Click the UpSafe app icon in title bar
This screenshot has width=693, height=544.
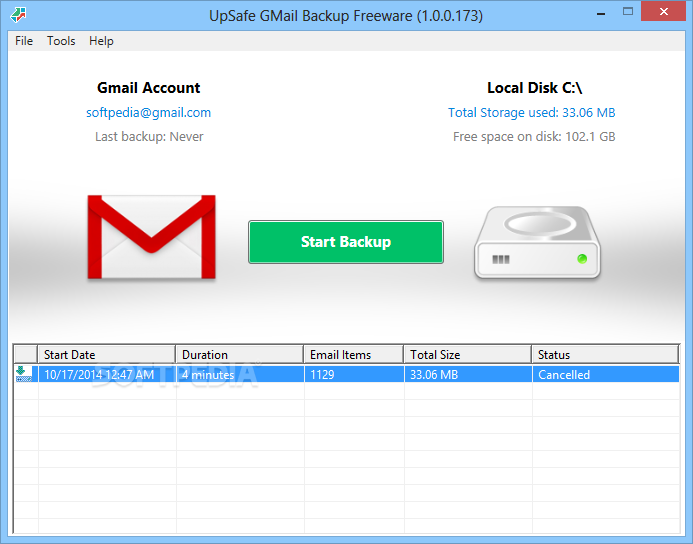[x=18, y=15]
